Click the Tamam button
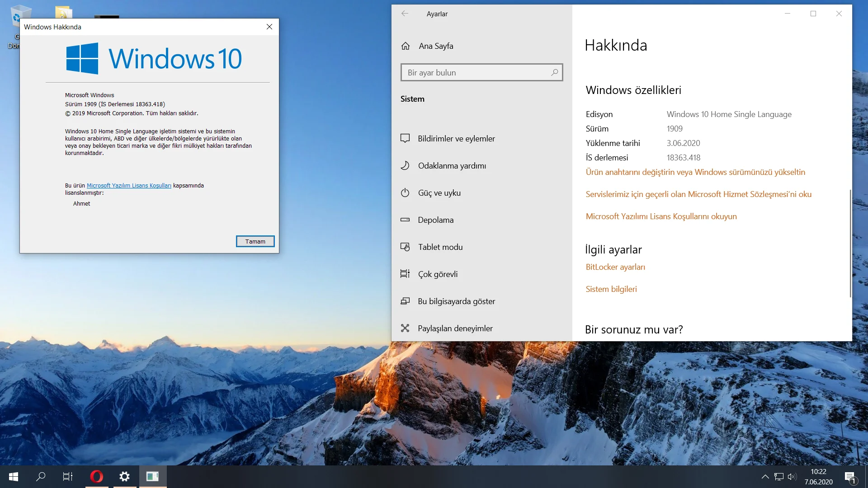868x488 pixels. point(255,241)
